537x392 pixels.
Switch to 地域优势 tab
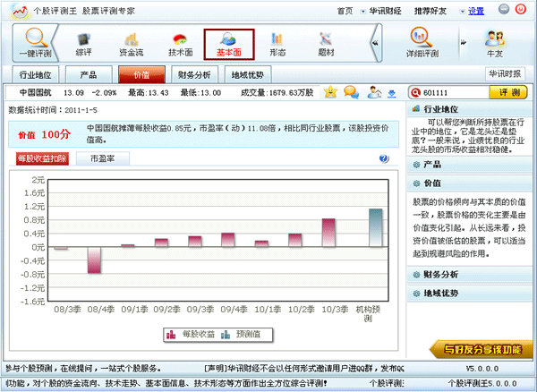(248, 74)
